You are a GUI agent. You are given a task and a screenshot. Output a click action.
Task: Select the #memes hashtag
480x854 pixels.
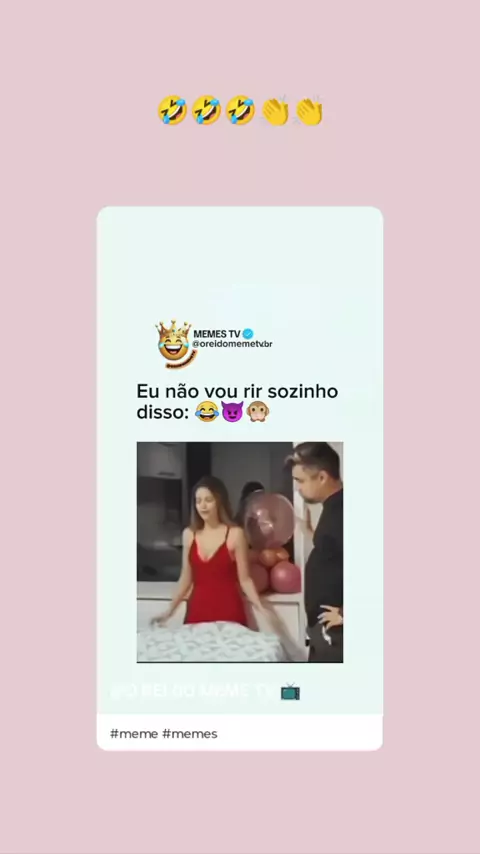coord(190,734)
